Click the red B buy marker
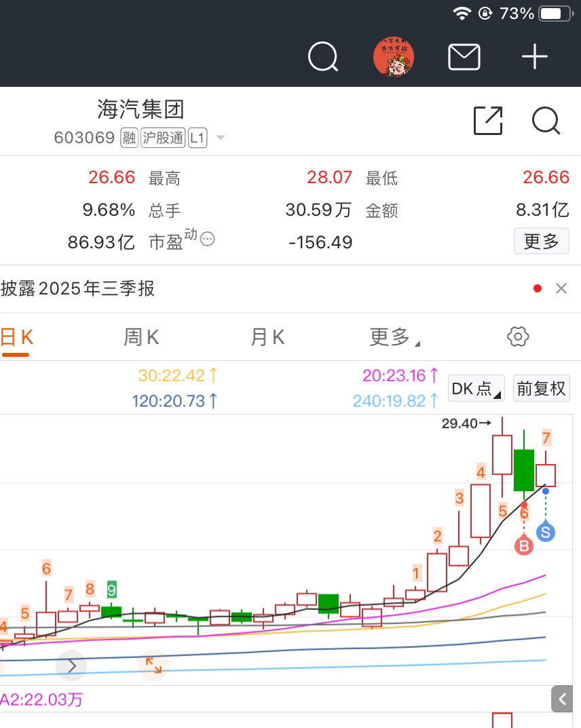 524,545
